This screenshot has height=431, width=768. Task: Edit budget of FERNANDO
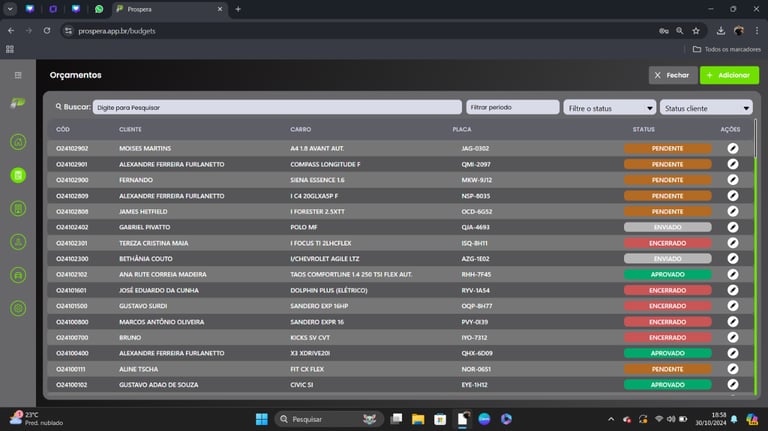coord(733,180)
